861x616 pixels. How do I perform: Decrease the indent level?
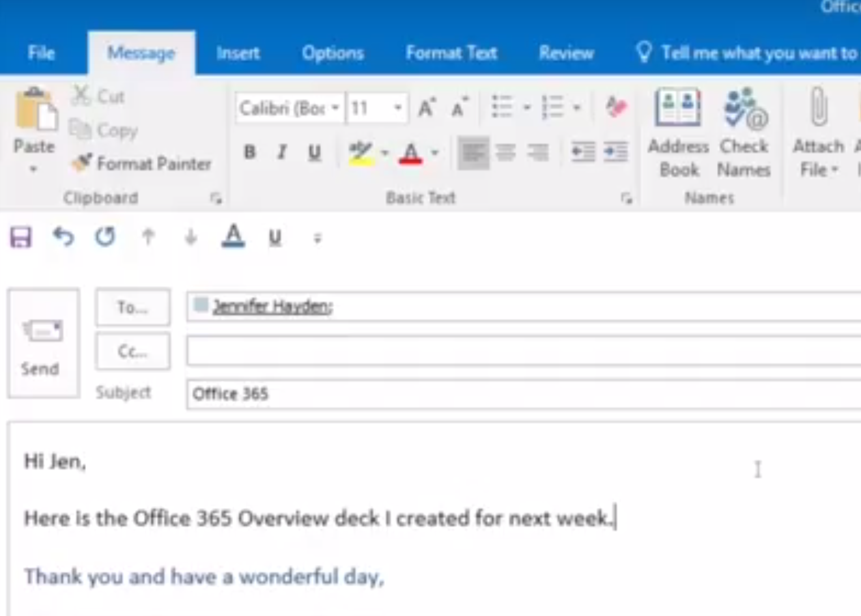click(583, 152)
